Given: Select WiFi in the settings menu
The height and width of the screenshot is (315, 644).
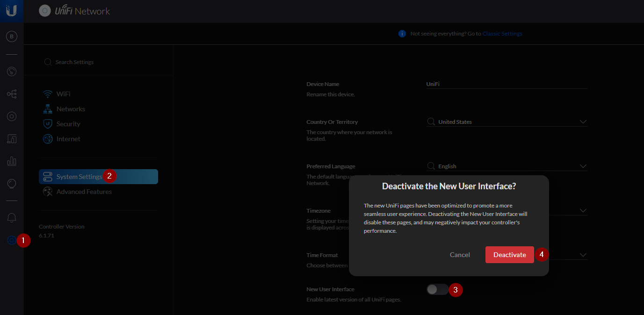Looking at the screenshot, I should tap(63, 94).
